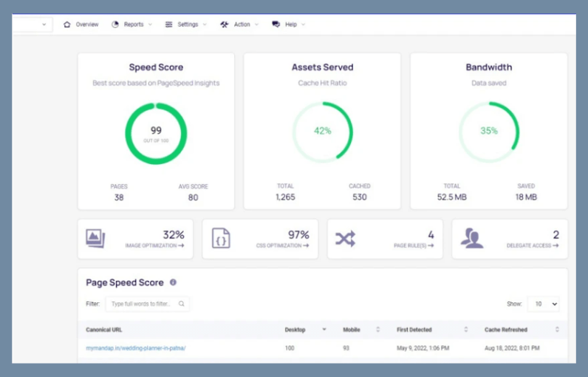Click the Speed Score 99 circular gauge

(x=156, y=134)
